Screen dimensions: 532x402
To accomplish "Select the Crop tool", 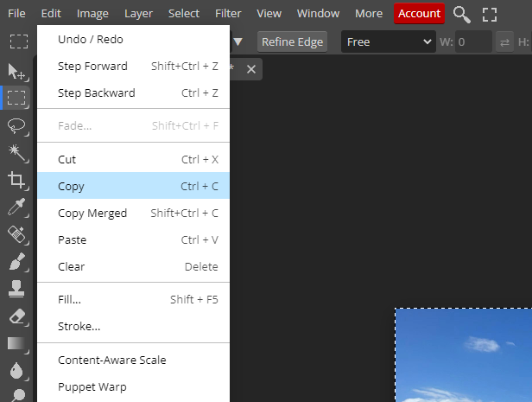I will 16,180.
